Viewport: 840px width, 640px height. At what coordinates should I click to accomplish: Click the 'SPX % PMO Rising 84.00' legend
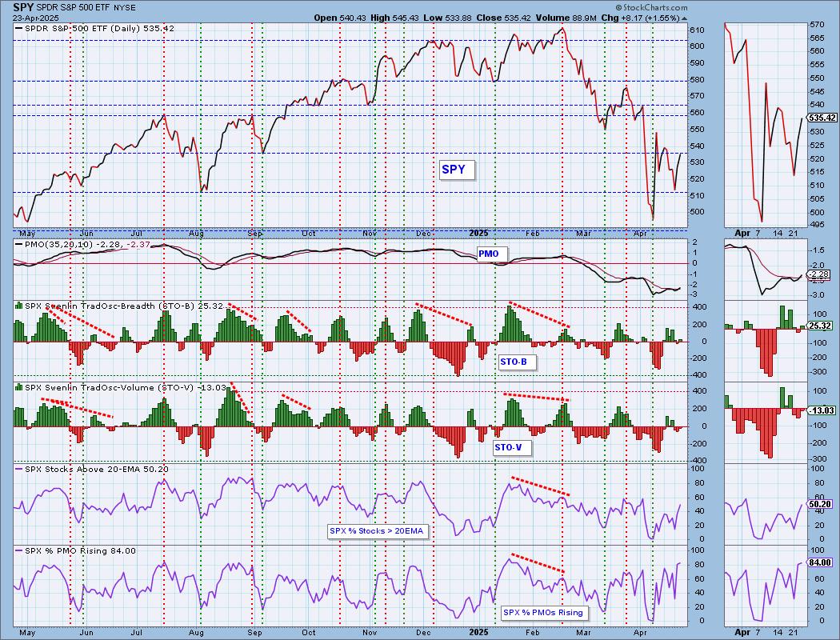click(80, 550)
